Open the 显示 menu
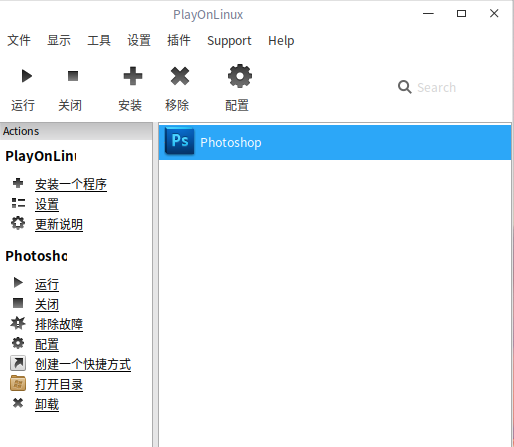The width and height of the screenshot is (514, 447). pos(59,40)
